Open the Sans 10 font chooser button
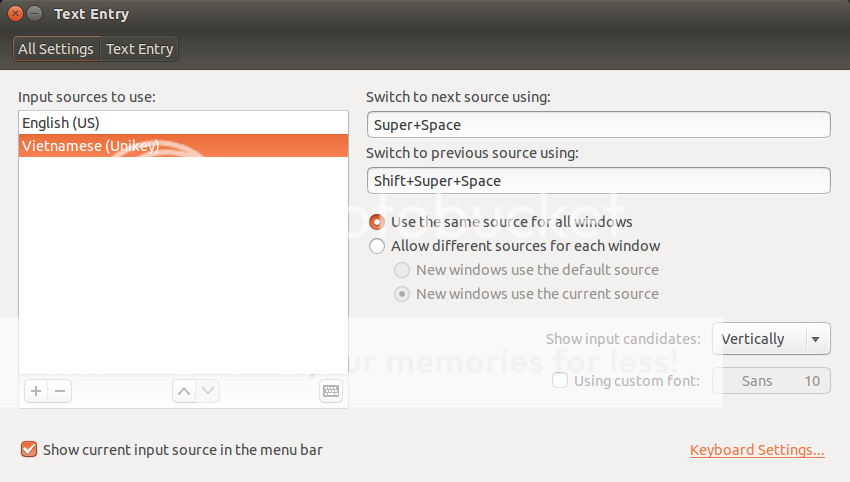 tap(771, 380)
